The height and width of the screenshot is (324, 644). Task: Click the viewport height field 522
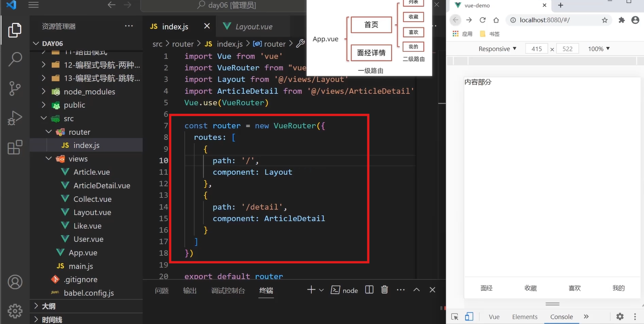[x=568, y=49]
